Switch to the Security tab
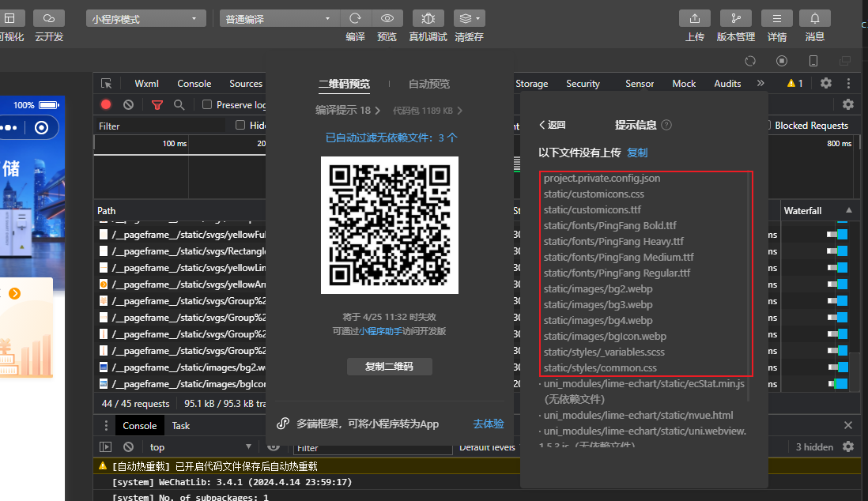 coord(583,84)
